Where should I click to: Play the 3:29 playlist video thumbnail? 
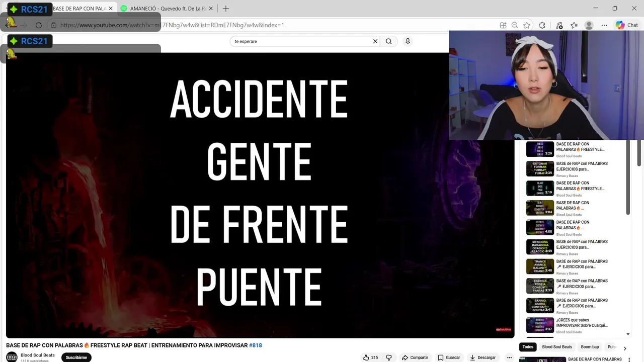(540, 149)
